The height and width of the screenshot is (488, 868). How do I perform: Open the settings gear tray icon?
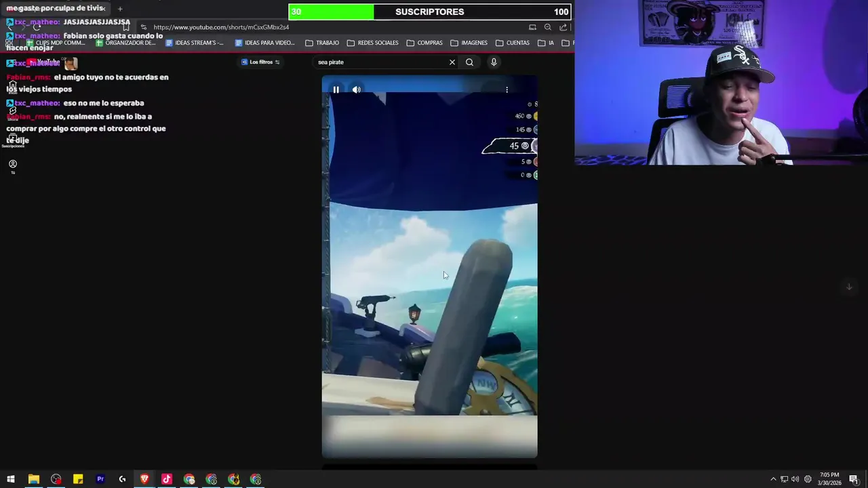(808, 479)
